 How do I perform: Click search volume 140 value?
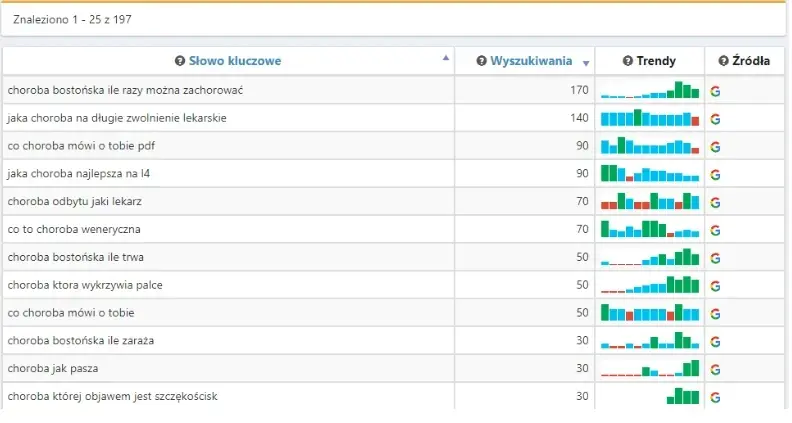[579, 118]
